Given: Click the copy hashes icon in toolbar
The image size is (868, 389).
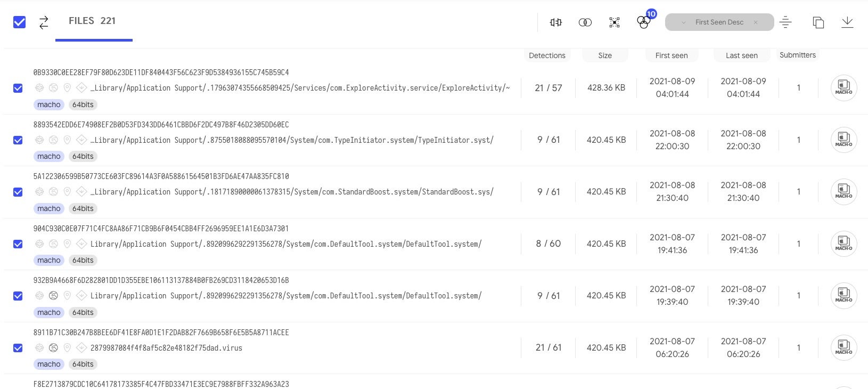Looking at the screenshot, I should [x=818, y=22].
